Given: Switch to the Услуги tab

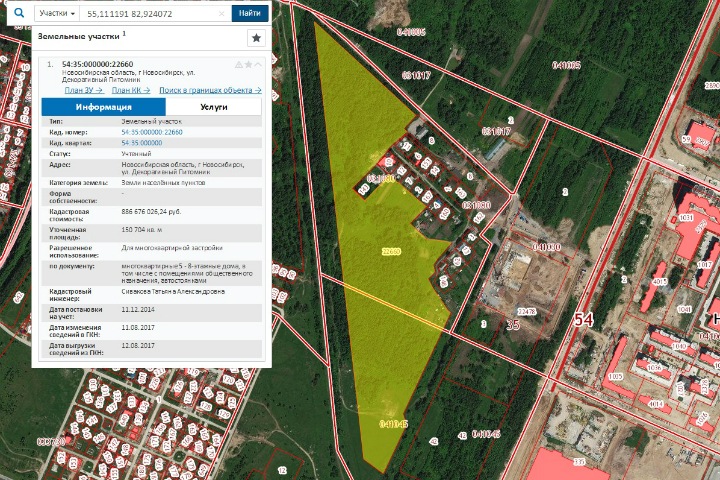Looking at the screenshot, I should pyautogui.click(x=214, y=107).
